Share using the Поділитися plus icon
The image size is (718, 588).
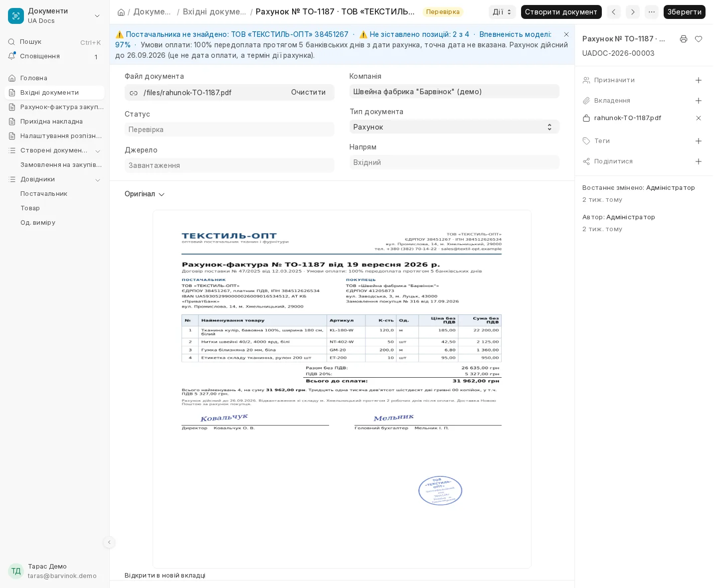699,161
